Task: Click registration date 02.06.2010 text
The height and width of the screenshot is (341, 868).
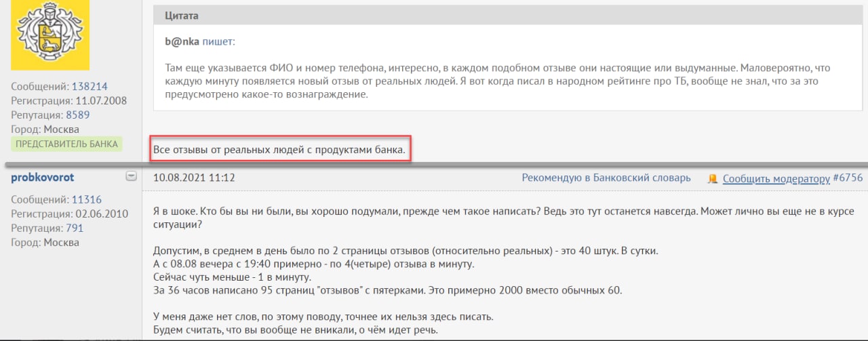Action: (100, 214)
